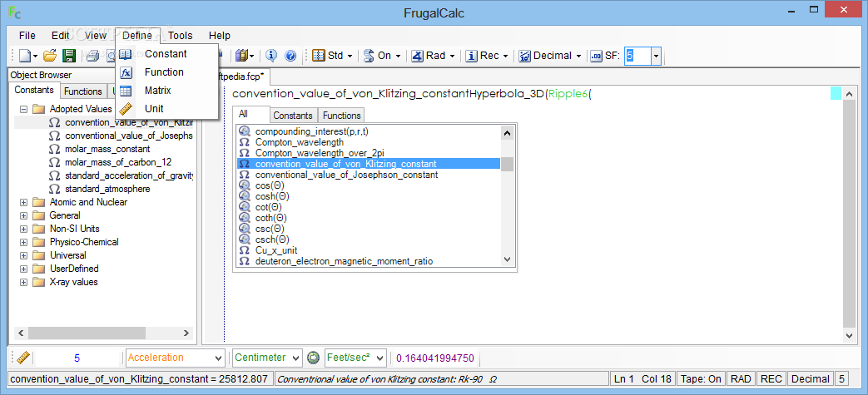This screenshot has height=395, width=868.
Task: Expand the Physico-Chemical folder
Action: (x=24, y=242)
